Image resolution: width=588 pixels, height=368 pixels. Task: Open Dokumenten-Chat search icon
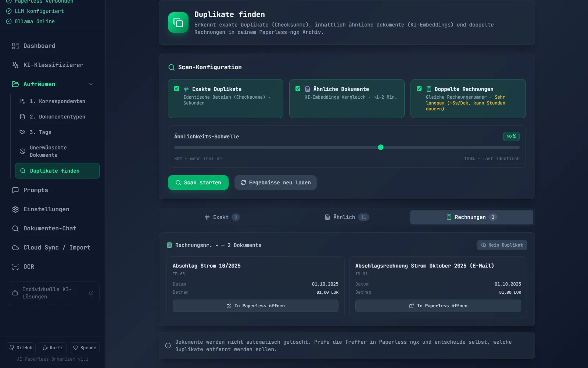tap(15, 229)
